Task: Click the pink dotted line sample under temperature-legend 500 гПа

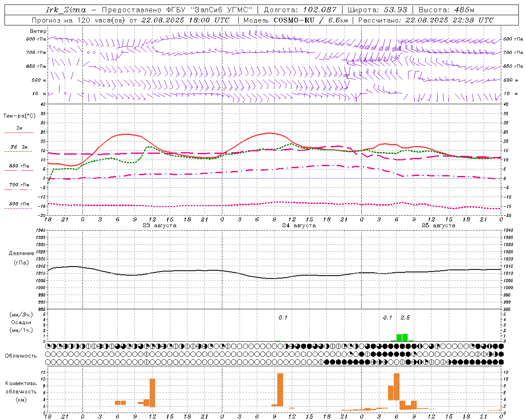Action: [18, 208]
